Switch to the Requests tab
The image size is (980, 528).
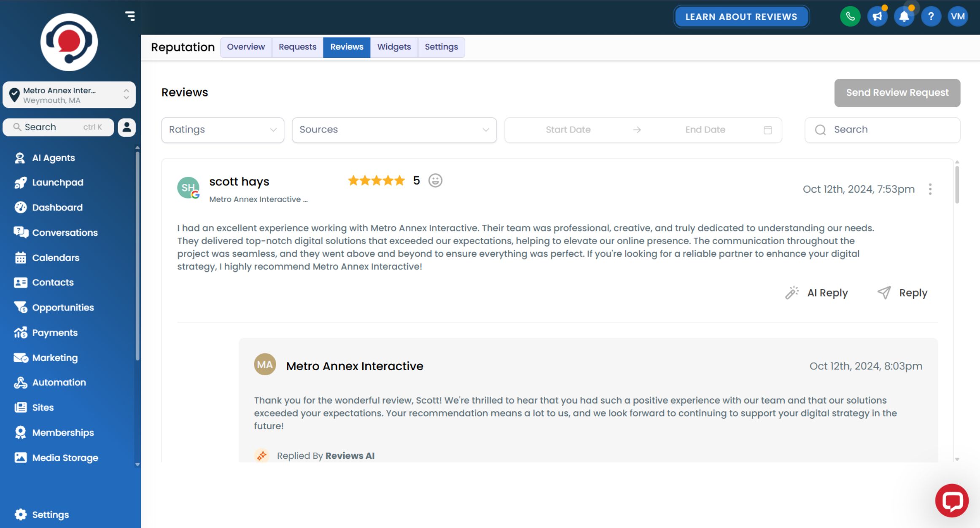[297, 47]
